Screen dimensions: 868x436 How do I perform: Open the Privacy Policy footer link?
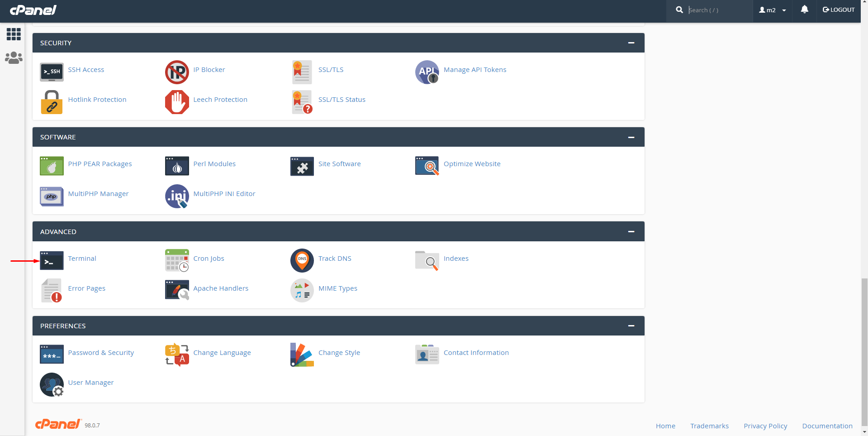click(765, 426)
